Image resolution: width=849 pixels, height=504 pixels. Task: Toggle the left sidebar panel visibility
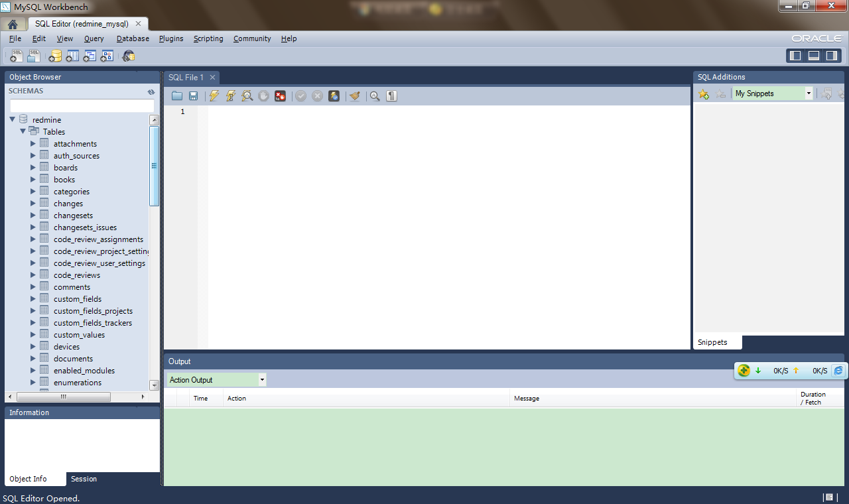[x=795, y=56]
